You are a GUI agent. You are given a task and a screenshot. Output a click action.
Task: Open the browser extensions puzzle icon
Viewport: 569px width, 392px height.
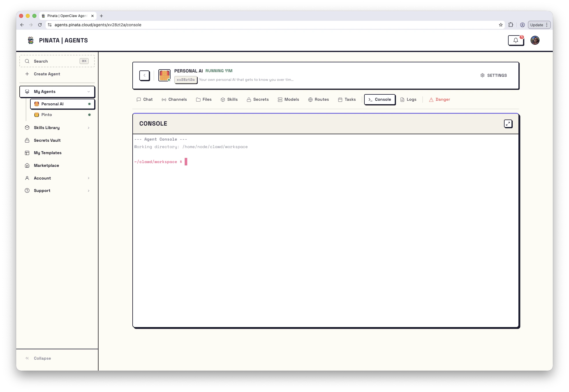(x=511, y=25)
